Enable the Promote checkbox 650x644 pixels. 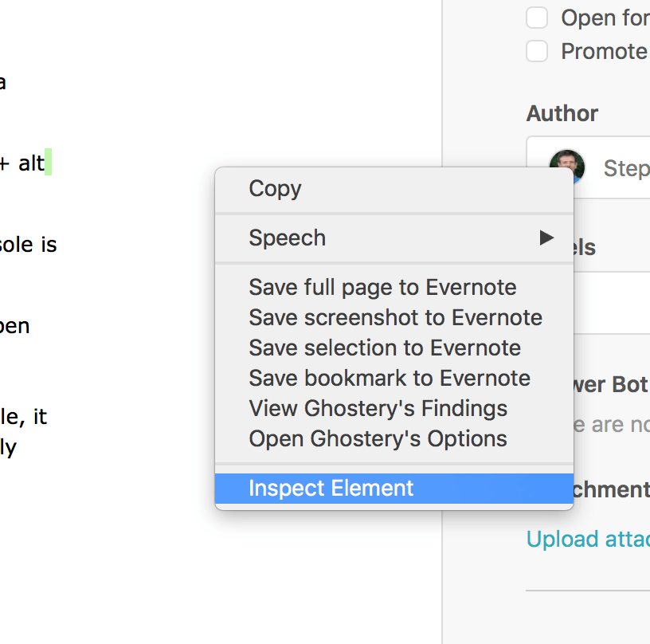point(537,52)
